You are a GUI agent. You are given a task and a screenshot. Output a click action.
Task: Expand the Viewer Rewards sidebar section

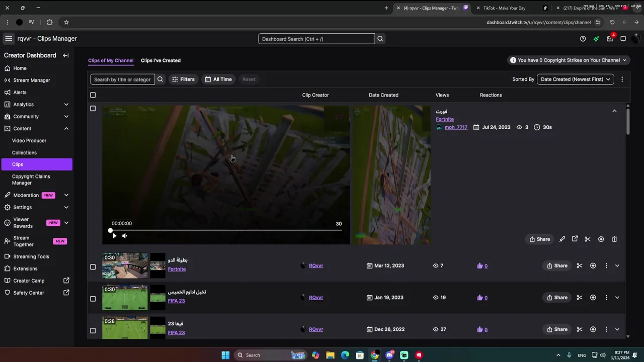(x=66, y=223)
